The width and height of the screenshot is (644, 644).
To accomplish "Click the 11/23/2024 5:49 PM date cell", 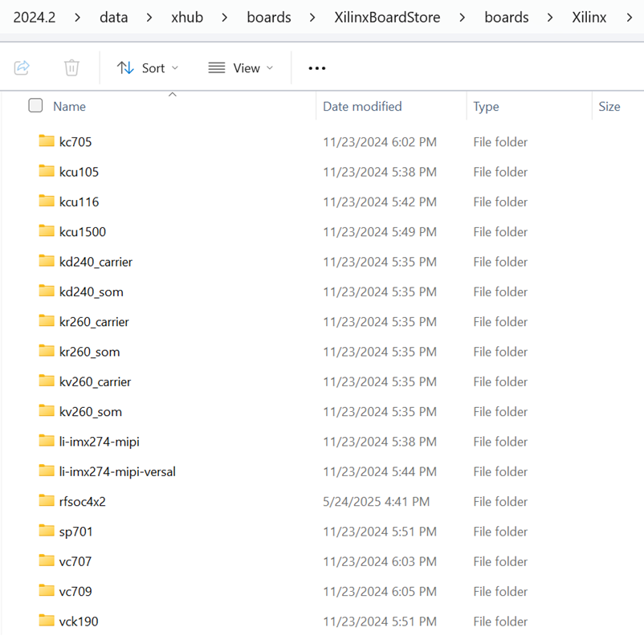I will click(x=380, y=231).
